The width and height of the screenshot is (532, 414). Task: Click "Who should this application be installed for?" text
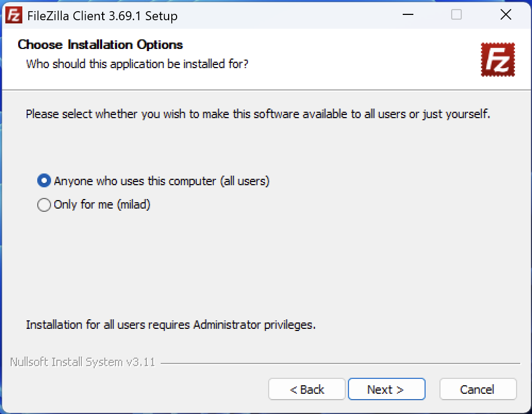tap(137, 64)
